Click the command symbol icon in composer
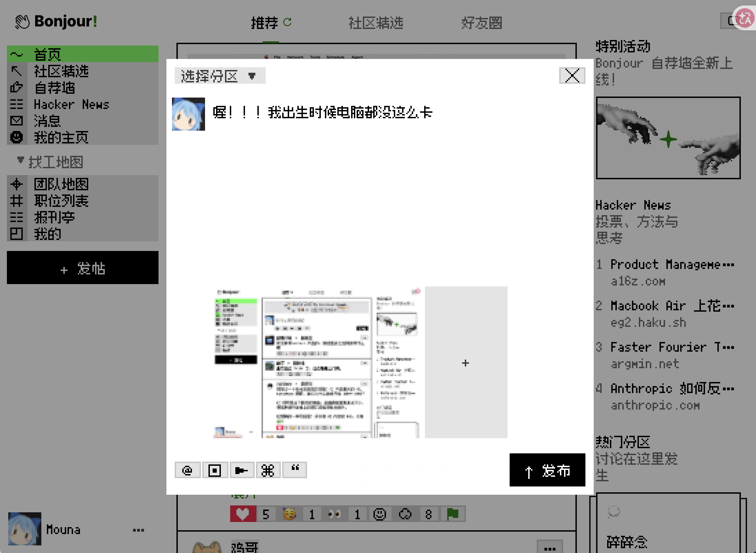 click(268, 470)
